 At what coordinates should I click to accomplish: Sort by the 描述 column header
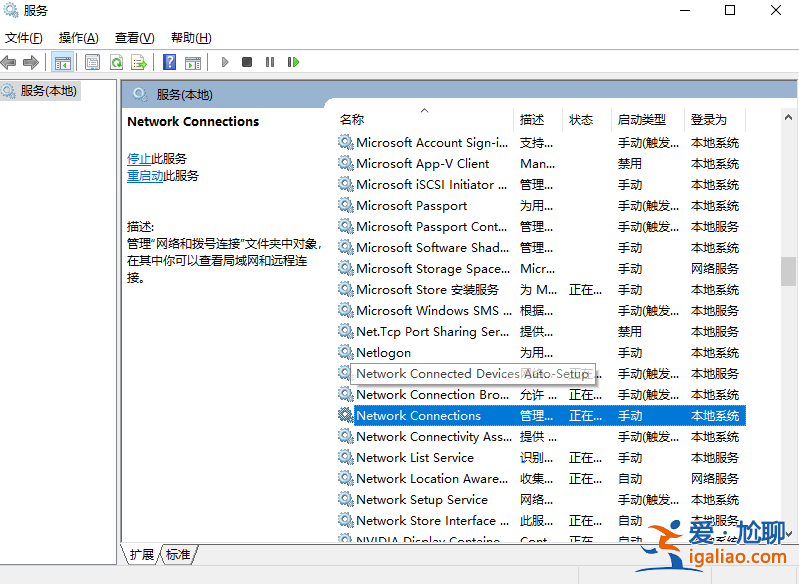click(x=538, y=120)
